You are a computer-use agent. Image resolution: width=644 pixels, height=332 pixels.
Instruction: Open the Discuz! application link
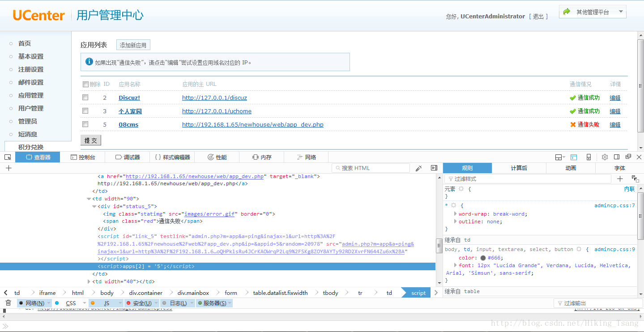[129, 98]
